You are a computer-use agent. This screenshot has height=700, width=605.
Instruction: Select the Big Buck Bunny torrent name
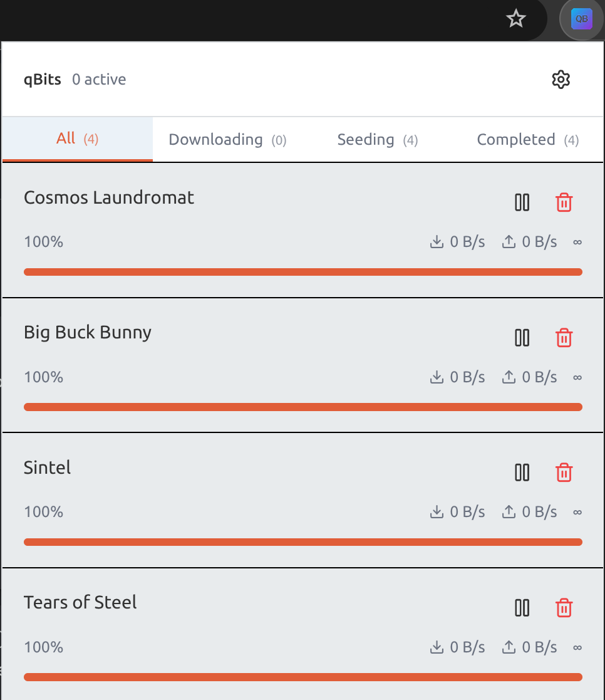pyautogui.click(x=88, y=332)
